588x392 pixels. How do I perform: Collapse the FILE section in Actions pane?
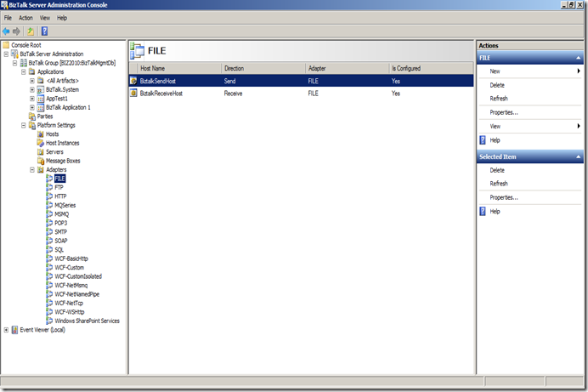coord(578,58)
